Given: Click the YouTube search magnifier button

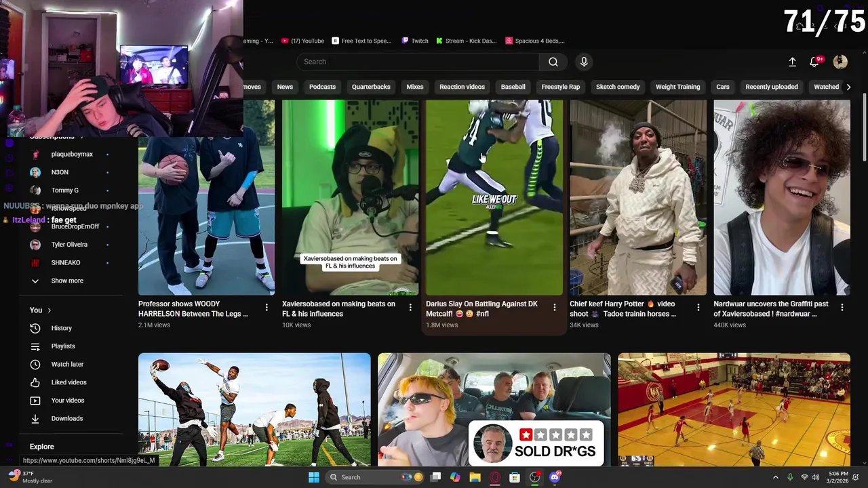Looking at the screenshot, I should pos(553,62).
